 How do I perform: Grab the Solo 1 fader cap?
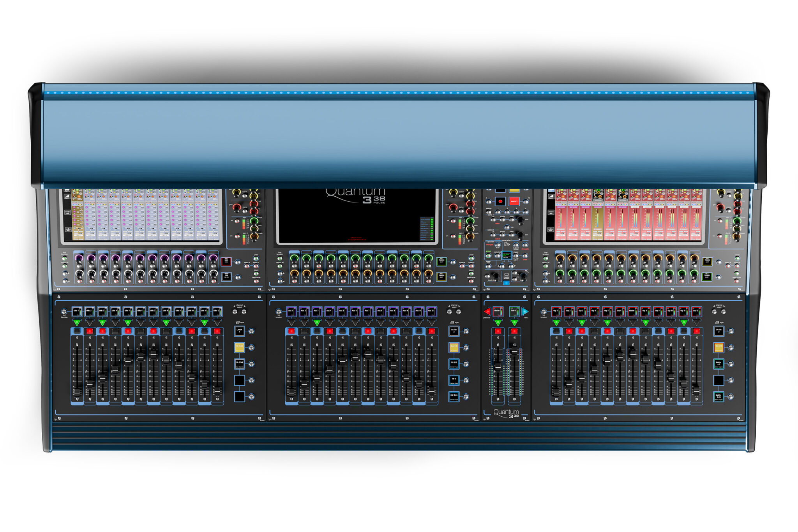coord(514,351)
